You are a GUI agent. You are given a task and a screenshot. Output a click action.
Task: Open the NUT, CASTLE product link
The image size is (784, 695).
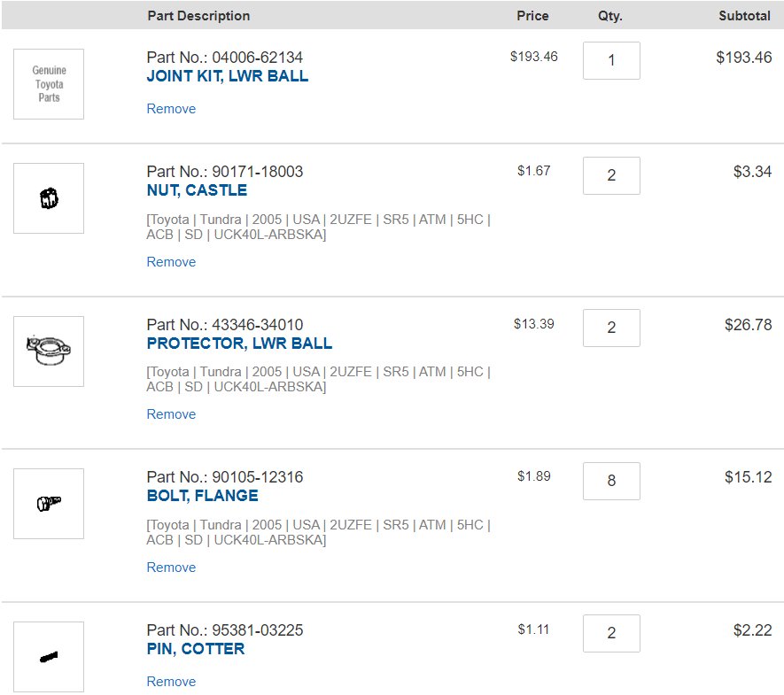tap(197, 190)
